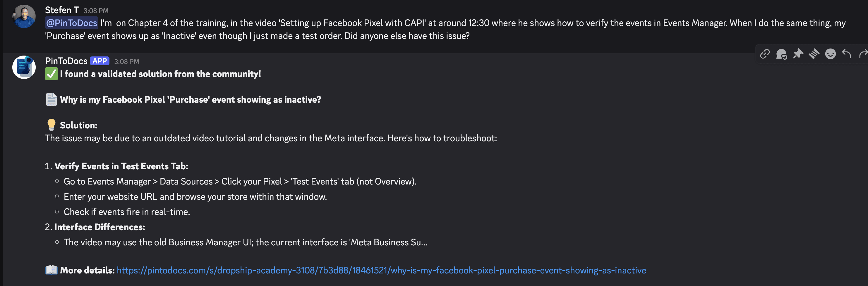The height and width of the screenshot is (286, 868).
Task: Click the 3:08 PM timestamp on Stefen's message
Action: 96,11
